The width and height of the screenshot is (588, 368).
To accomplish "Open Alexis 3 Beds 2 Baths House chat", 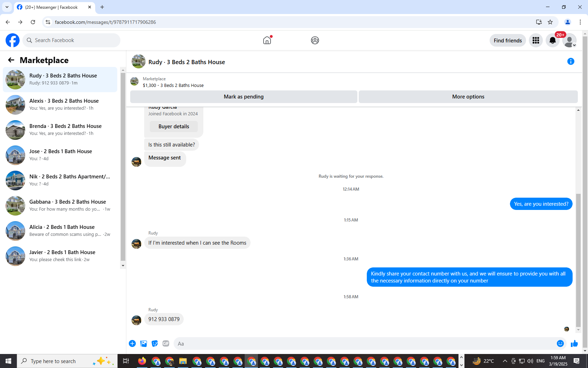I will [x=60, y=105].
